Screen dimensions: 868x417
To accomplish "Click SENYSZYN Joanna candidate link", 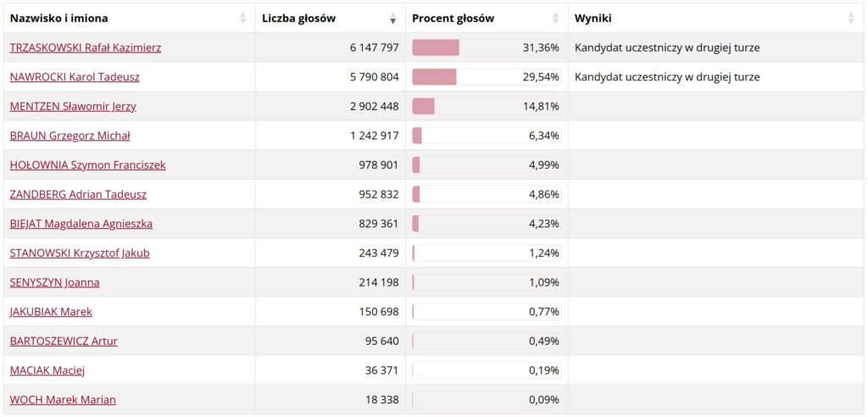I will (x=55, y=282).
